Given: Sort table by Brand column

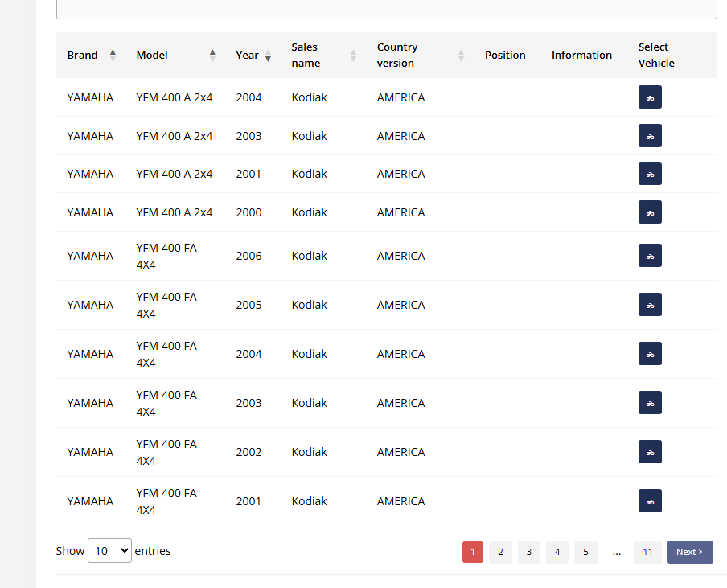Looking at the screenshot, I should [91, 56].
